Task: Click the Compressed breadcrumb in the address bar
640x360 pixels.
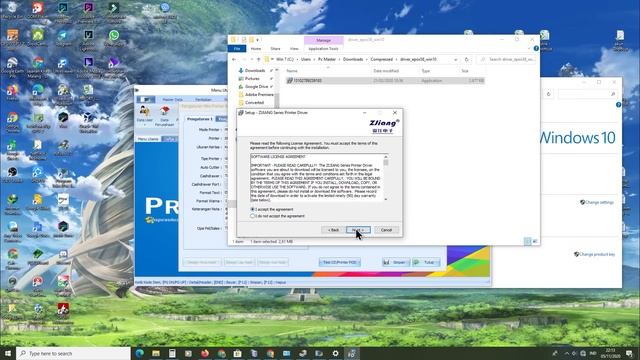Action: click(382, 60)
